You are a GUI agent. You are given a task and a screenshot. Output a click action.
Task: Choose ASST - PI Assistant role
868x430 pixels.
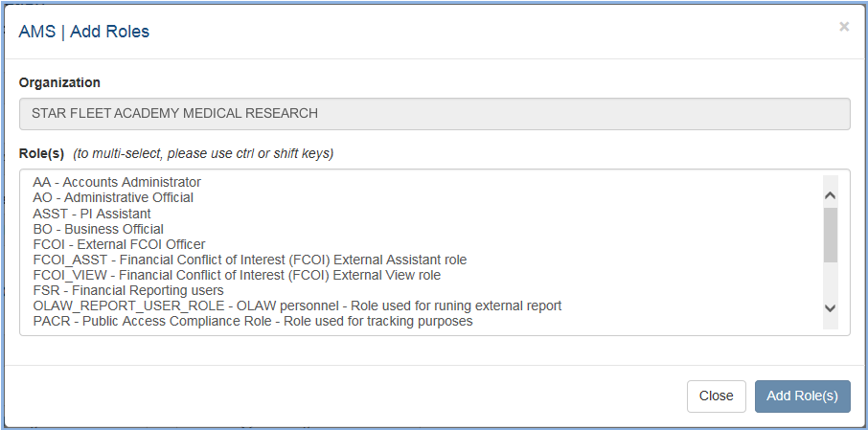click(92, 214)
